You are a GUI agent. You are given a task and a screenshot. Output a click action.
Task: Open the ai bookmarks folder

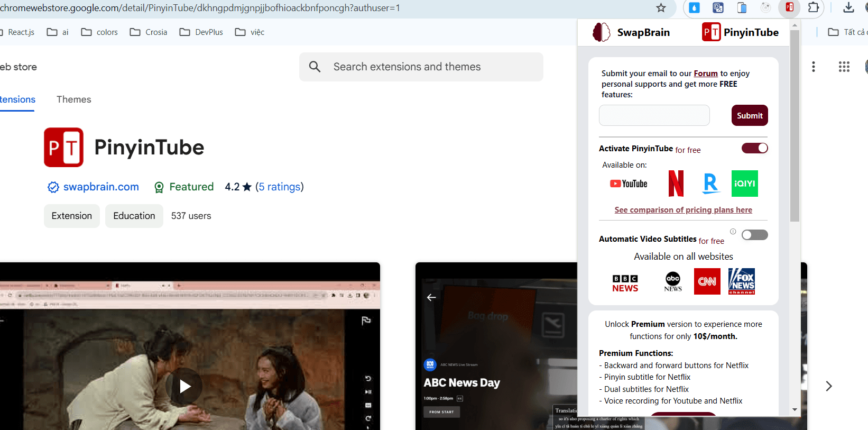tap(58, 32)
